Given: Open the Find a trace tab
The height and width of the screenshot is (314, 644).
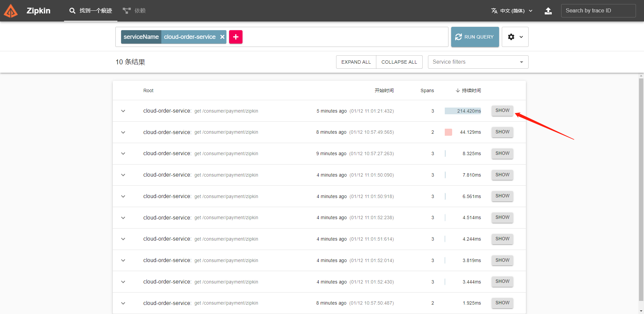Looking at the screenshot, I should (x=91, y=11).
